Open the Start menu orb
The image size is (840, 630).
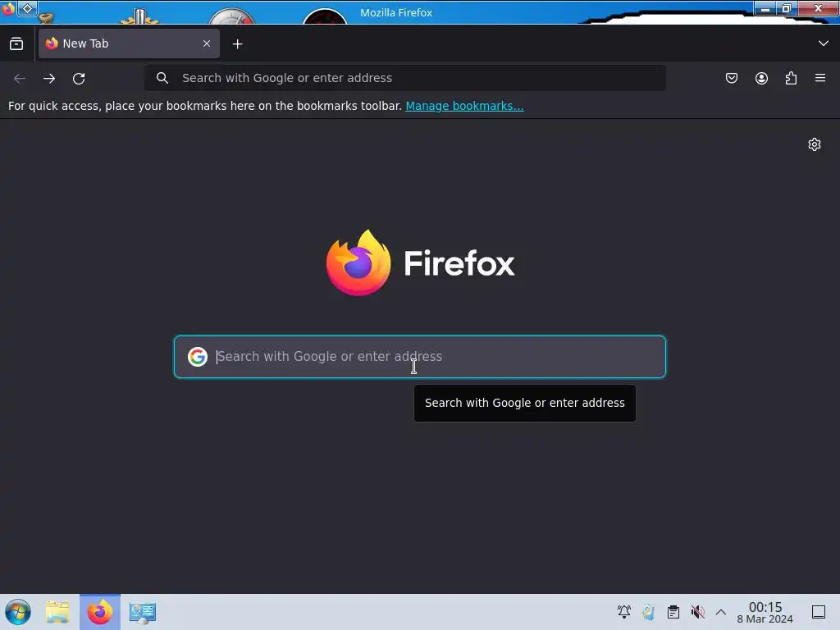click(18, 612)
